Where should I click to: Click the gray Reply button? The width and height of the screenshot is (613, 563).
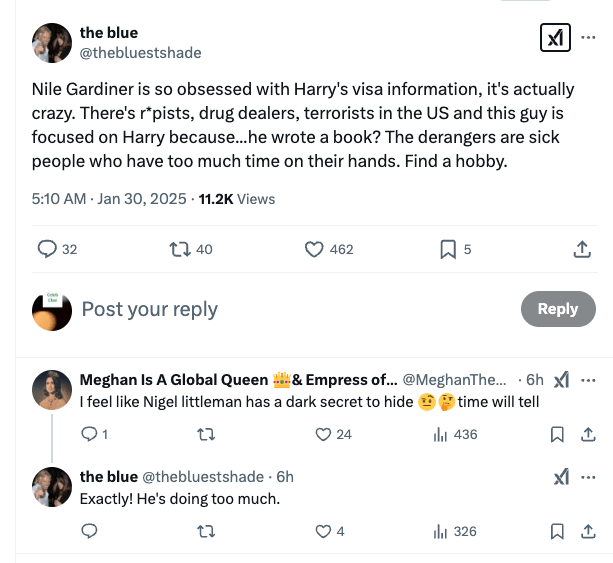click(557, 309)
